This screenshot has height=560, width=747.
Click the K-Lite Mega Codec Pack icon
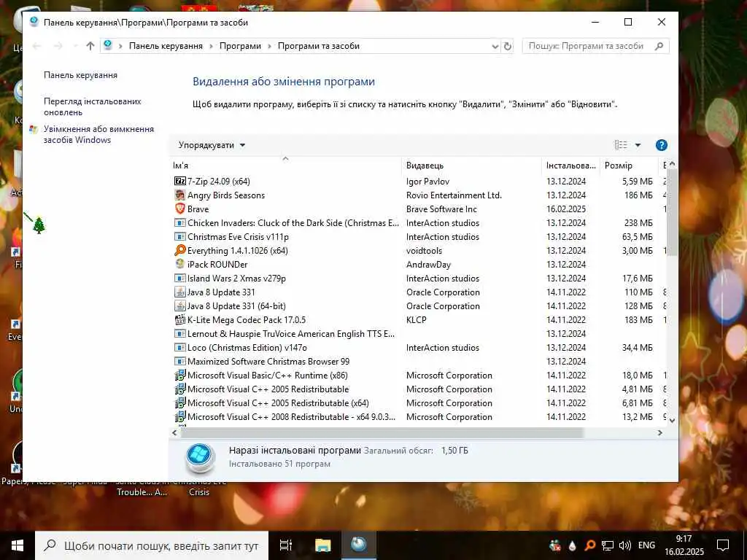tap(179, 319)
